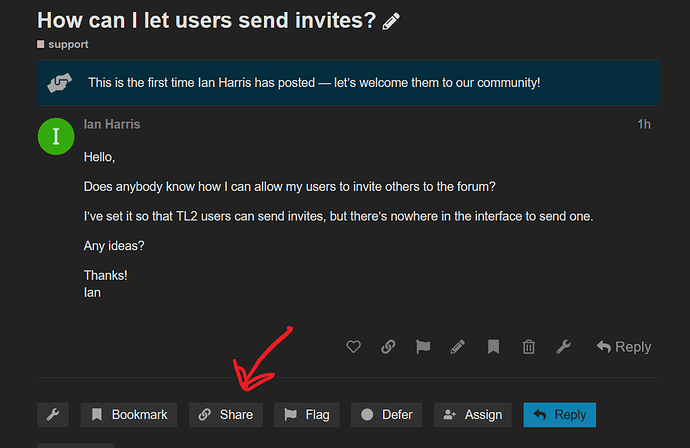Click the Ian Harris username
Screen dimensions: 690x448
[x=112, y=125]
